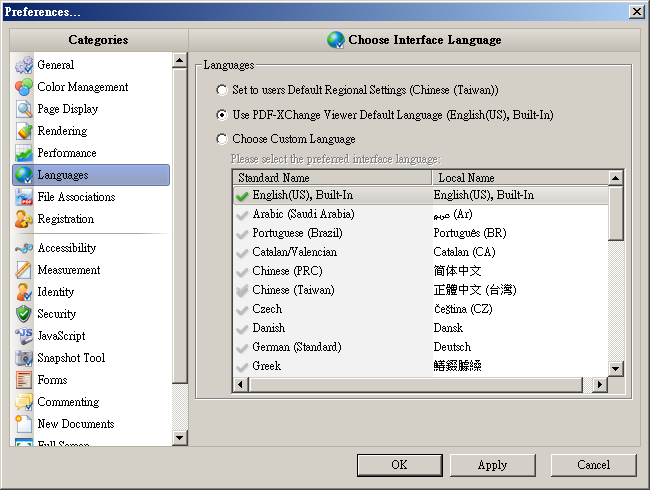
Task: Click the JavaScript JS icon
Action: [x=24, y=336]
